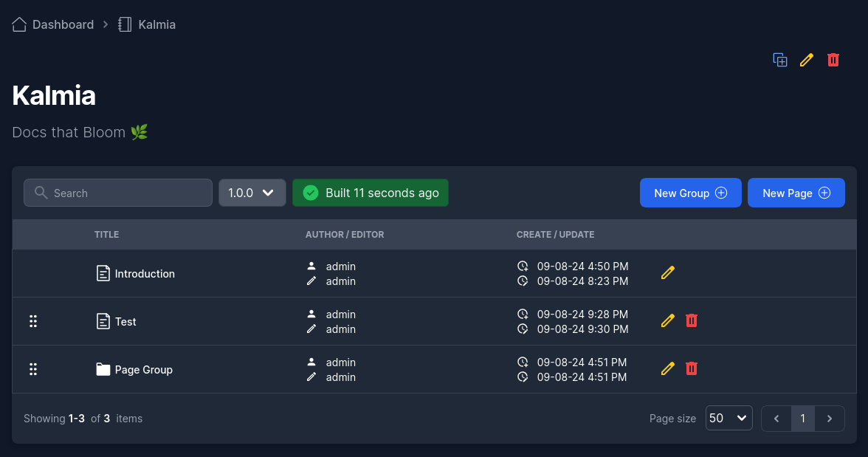Image resolution: width=868 pixels, height=457 pixels.
Task: Delete the Kalmia documentation with the top trash icon
Action: click(x=833, y=60)
